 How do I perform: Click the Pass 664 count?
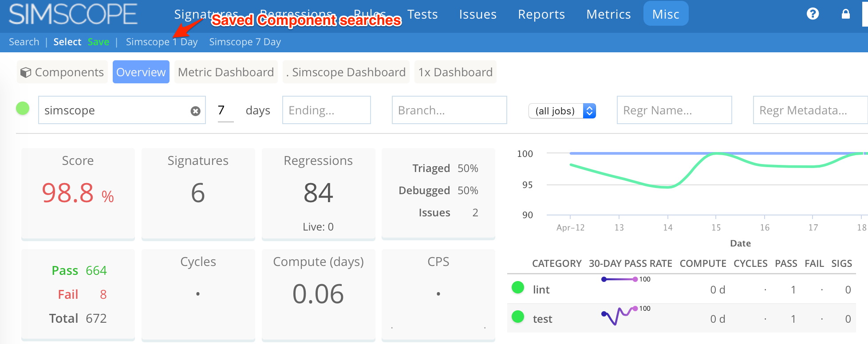click(x=79, y=270)
